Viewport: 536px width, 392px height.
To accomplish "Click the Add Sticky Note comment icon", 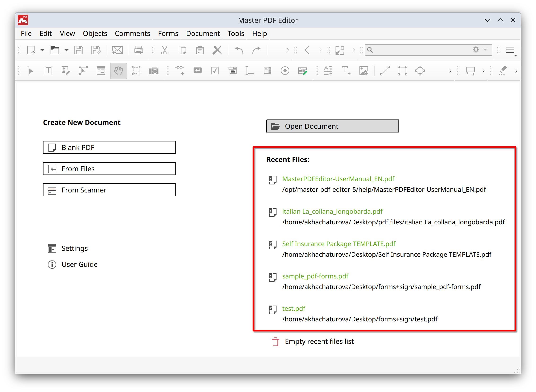I will point(471,71).
